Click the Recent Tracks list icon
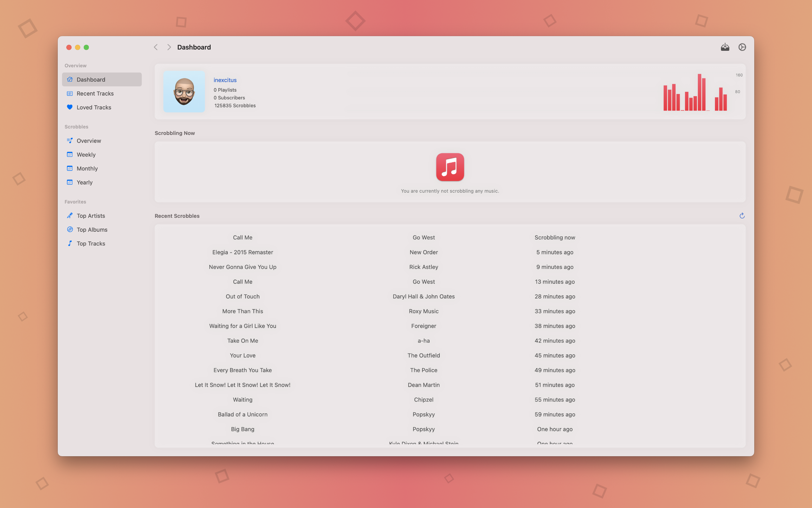The width and height of the screenshot is (812, 508). pos(70,93)
